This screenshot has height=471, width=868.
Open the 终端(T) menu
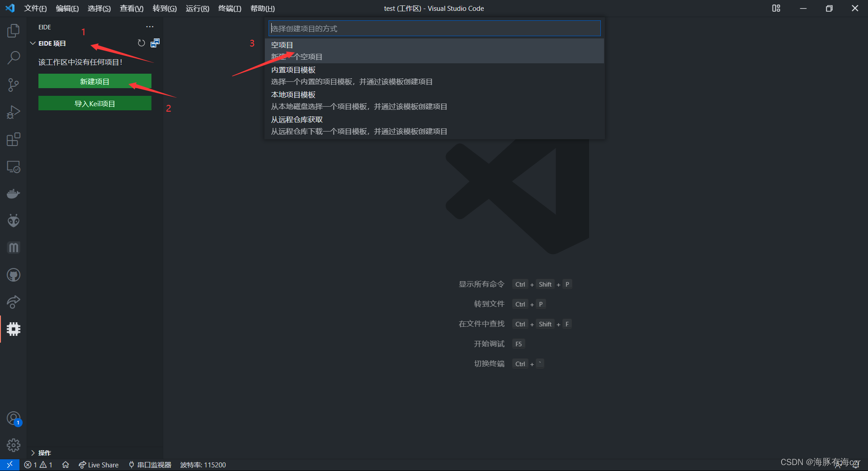(230, 9)
